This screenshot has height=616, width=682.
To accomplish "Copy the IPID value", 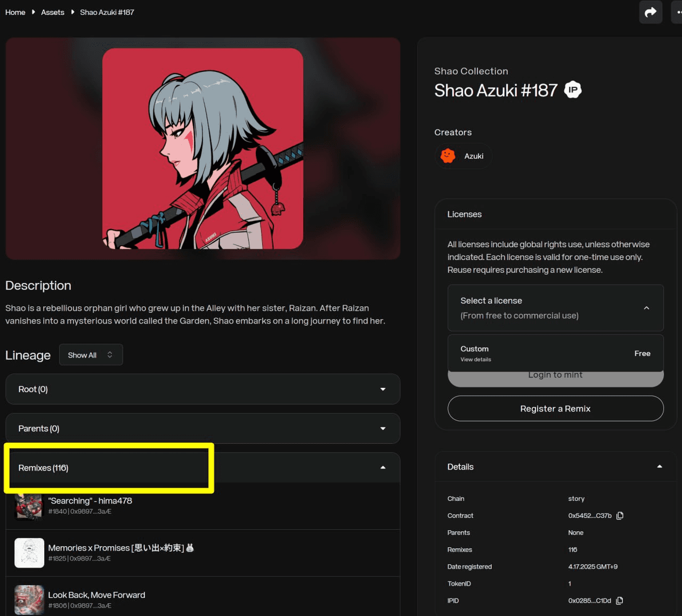I will pos(620,601).
